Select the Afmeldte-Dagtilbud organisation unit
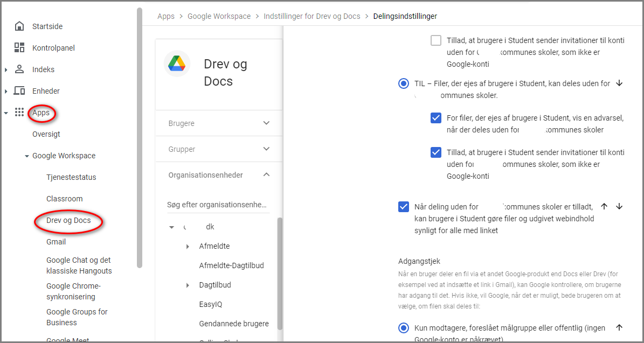Viewport: 644px width, 343px height. (x=232, y=265)
